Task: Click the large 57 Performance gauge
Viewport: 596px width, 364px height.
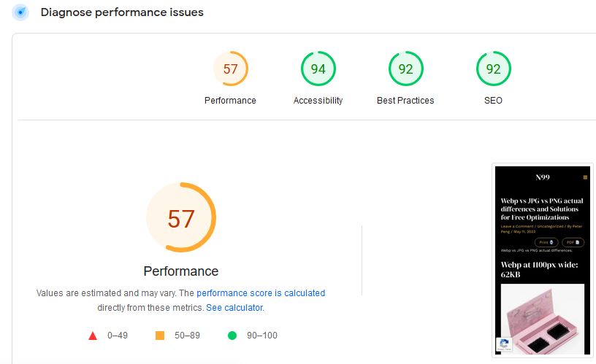Action: (x=181, y=218)
